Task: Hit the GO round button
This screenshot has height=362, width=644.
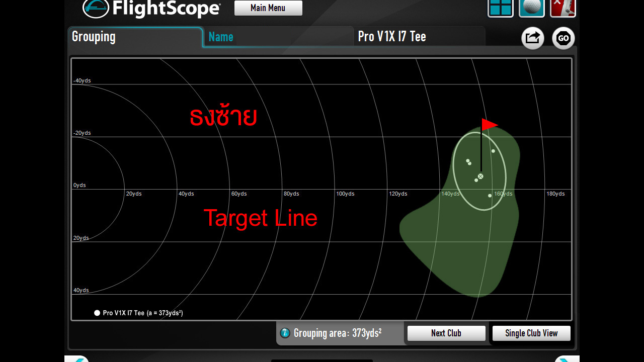Action: coord(563,38)
